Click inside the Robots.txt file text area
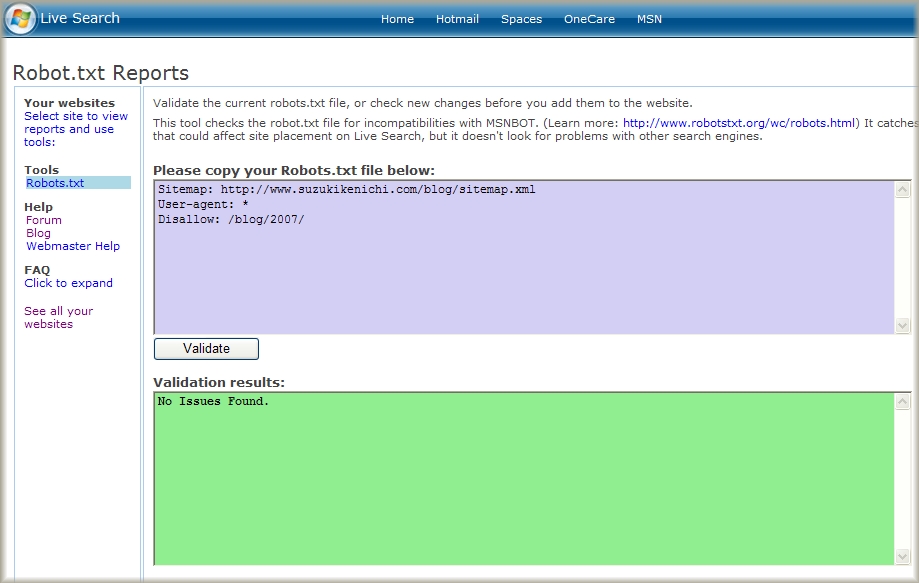Image resolution: width=919 pixels, height=583 pixels. [x=525, y=258]
